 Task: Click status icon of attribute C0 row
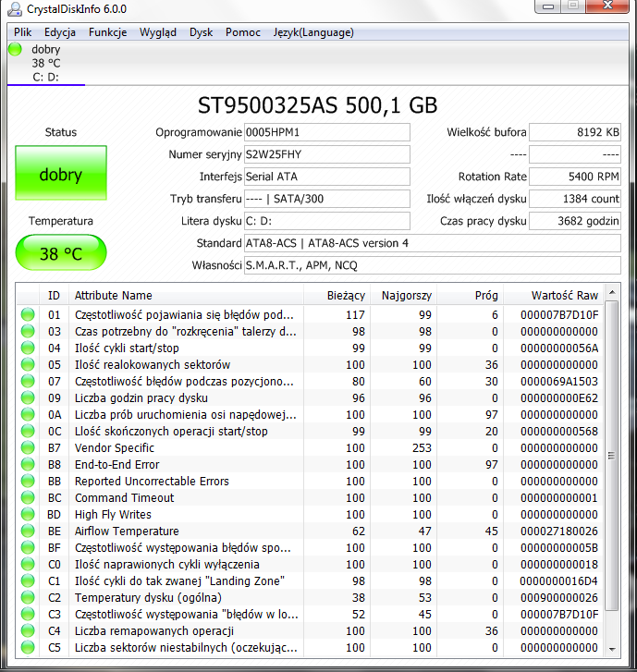coord(28,565)
